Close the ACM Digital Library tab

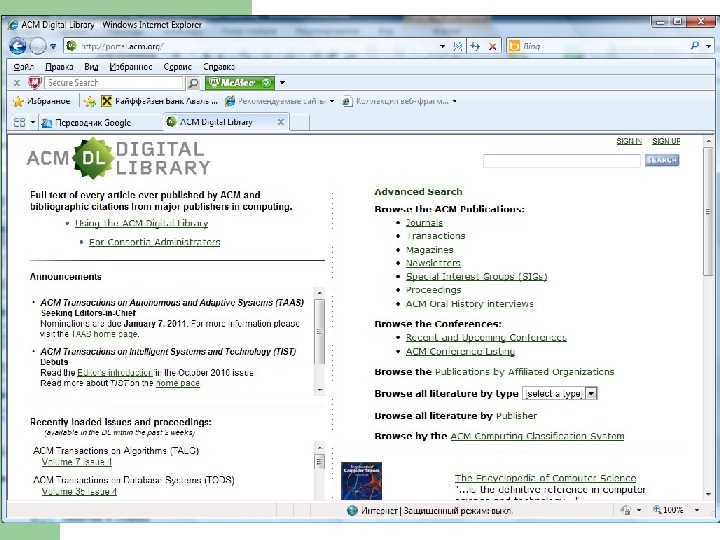(281, 122)
